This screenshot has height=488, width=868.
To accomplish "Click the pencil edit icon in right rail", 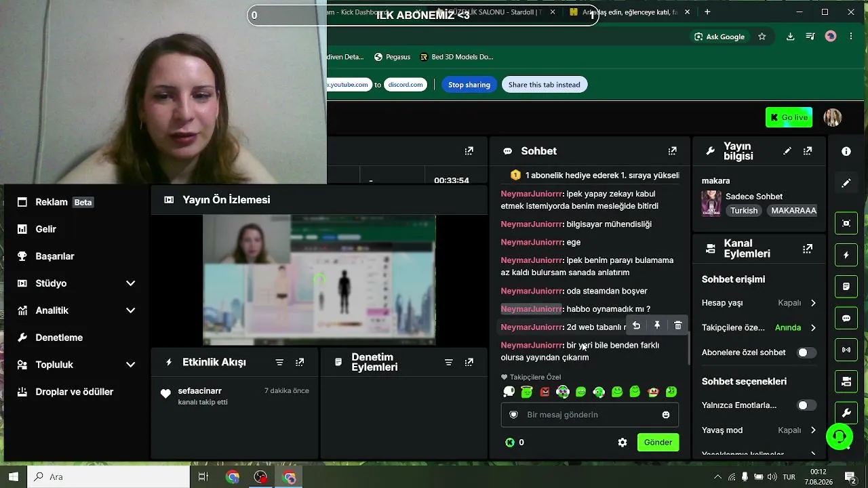I will (x=846, y=183).
